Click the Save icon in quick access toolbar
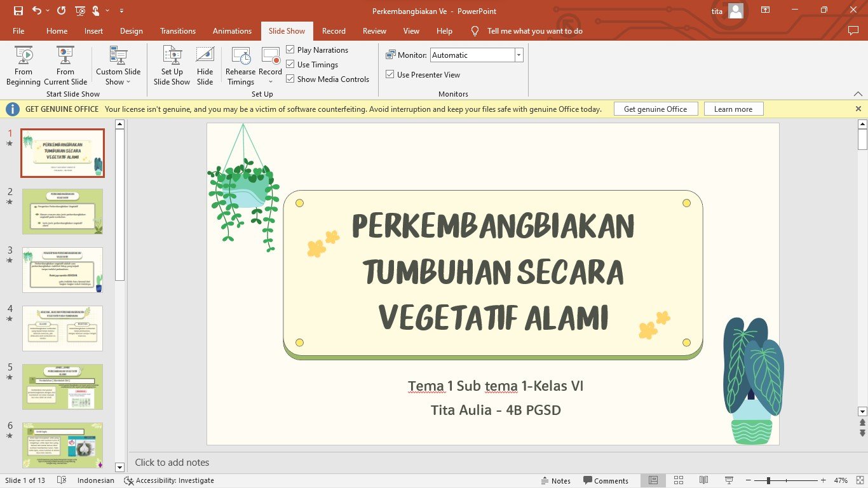 pos(18,11)
